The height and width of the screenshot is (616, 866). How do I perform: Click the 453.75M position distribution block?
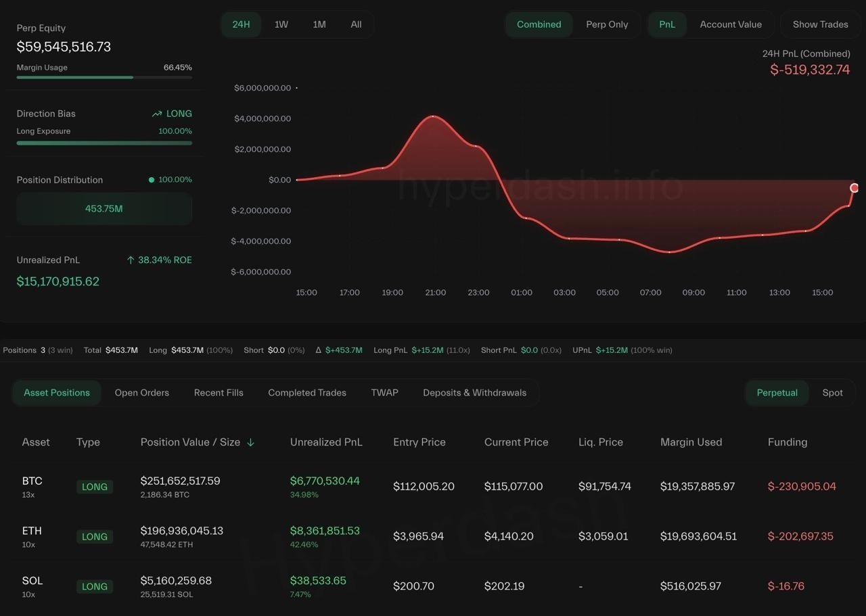click(104, 209)
